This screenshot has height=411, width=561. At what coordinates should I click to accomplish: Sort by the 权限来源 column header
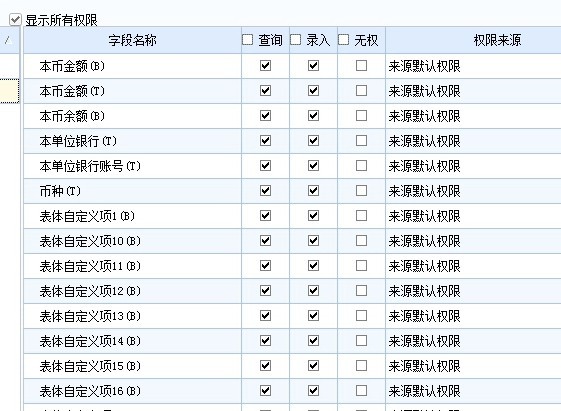(x=473, y=40)
